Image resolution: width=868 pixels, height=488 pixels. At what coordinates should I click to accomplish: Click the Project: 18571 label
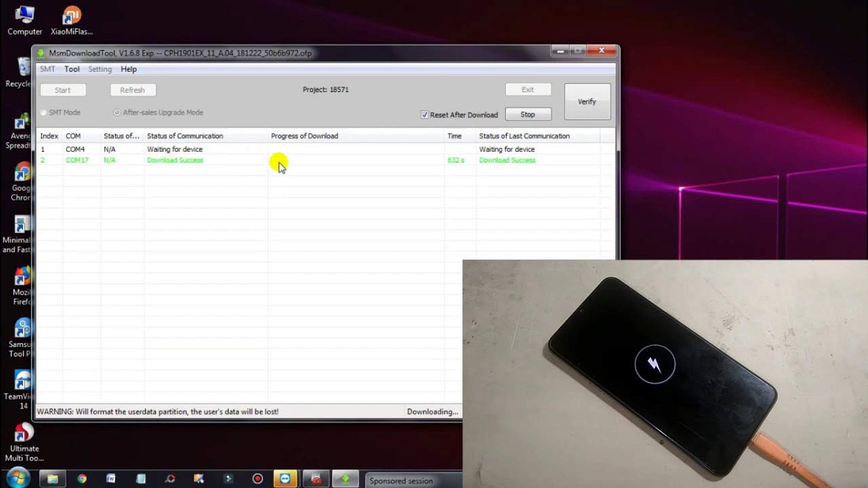point(325,89)
